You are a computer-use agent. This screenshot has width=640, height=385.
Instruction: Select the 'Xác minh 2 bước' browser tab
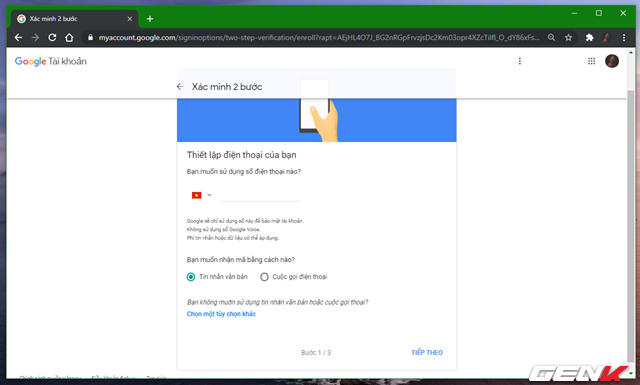[75, 19]
